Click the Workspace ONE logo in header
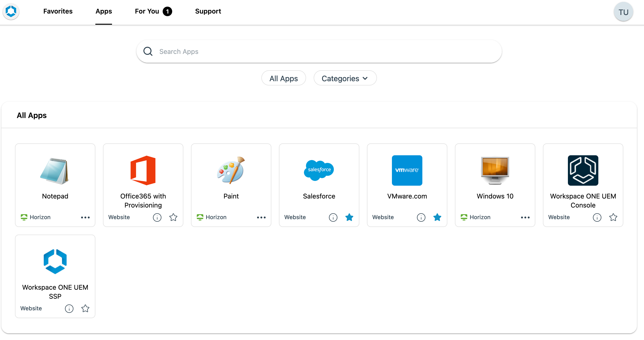The height and width of the screenshot is (340, 644). coord(11,11)
